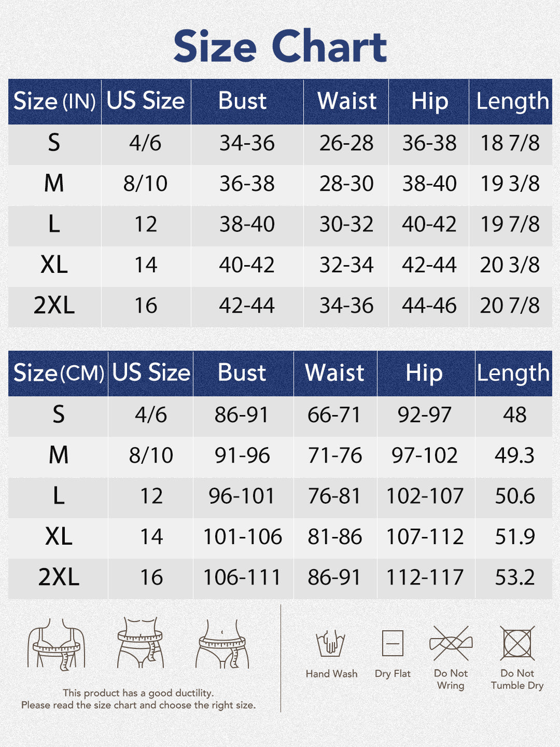Viewport: 560px width, 747px height.
Task: Click the Size (IN) column header
Action: [54, 101]
